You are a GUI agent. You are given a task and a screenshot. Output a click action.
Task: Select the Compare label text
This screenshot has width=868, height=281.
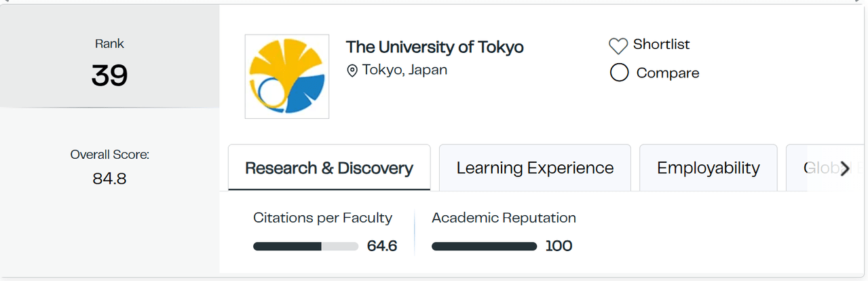point(668,73)
